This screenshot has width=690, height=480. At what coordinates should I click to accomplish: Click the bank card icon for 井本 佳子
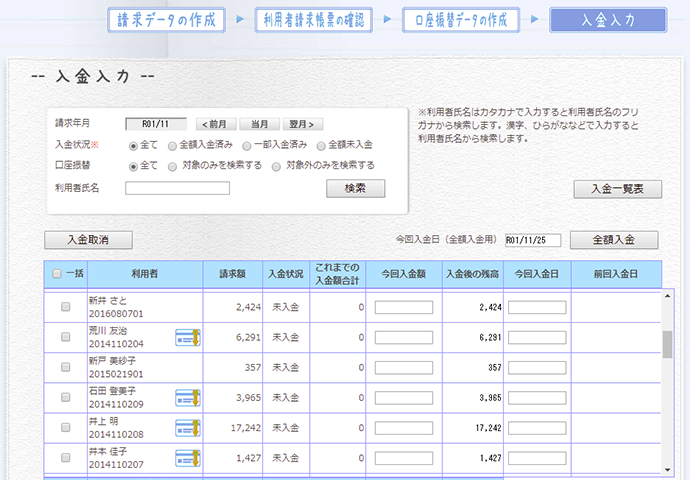coord(188,457)
